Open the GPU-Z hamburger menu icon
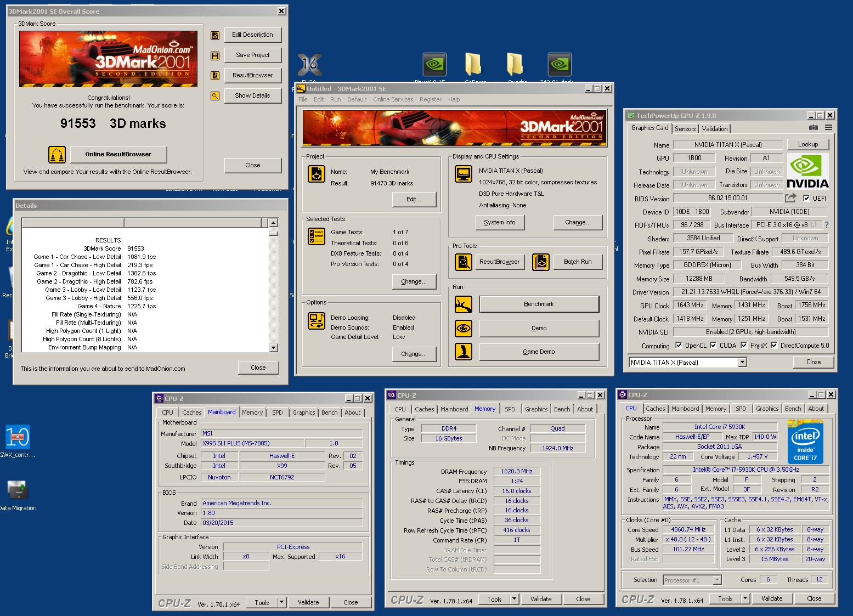Screen dimensions: 853x616 (828, 128)
